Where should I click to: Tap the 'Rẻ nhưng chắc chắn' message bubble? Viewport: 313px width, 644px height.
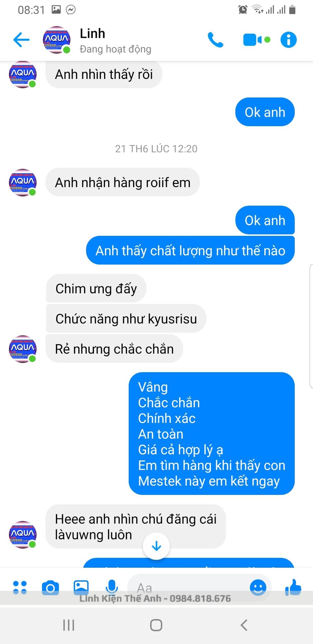pos(114,349)
